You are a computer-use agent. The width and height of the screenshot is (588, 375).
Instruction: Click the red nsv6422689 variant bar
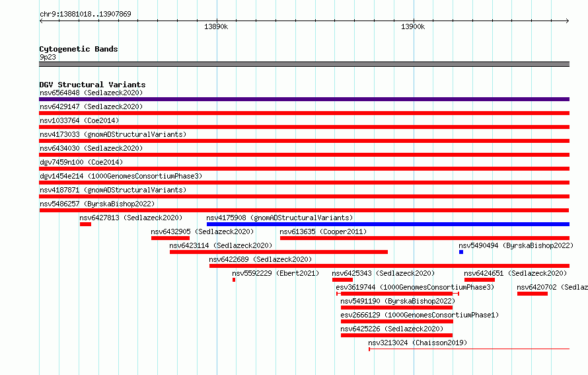point(389,266)
